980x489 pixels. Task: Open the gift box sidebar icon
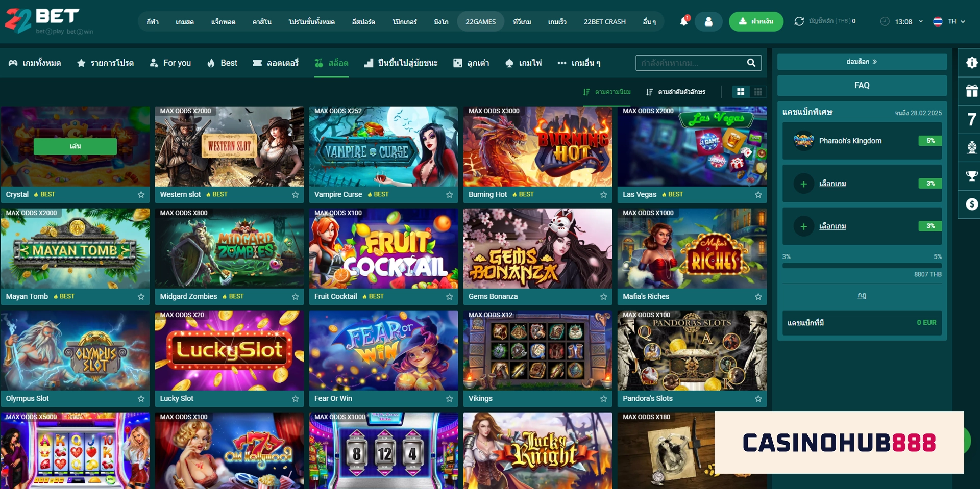point(972,91)
